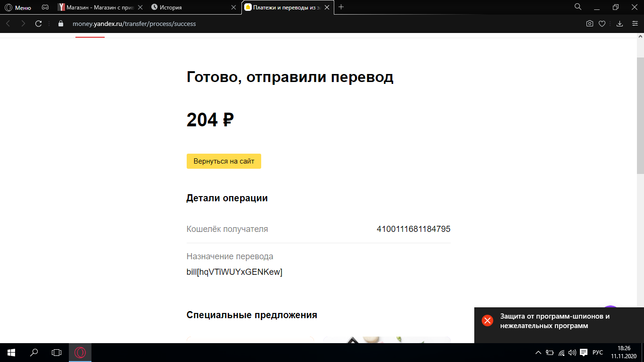Take a snapshot with the camera icon
The image size is (644, 362).
pyautogui.click(x=589, y=24)
